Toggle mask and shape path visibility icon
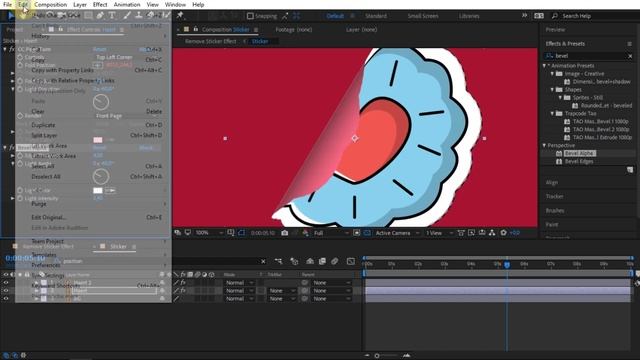640x360 pixels. pyautogui.click(x=242, y=233)
